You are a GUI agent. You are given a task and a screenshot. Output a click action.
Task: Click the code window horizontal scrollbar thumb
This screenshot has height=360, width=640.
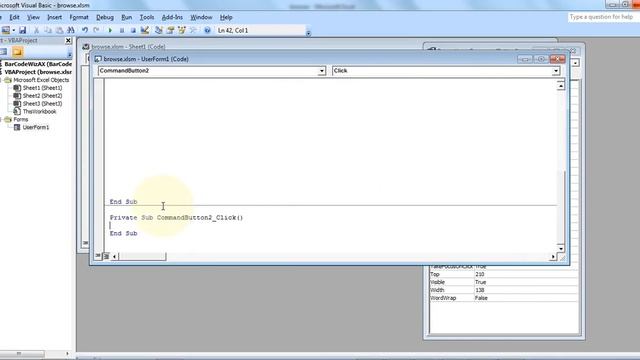point(142,256)
